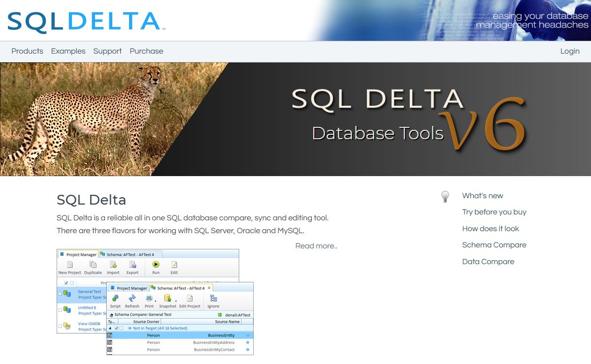The height and width of the screenshot is (364, 591).
Task: Click table icon on BusinessEntityContact row
Action: click(110, 350)
